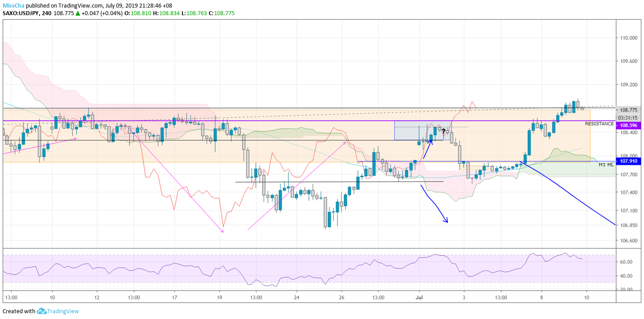Click the black 108.775 current price tag
The height and width of the screenshot is (319, 644).
click(629, 110)
